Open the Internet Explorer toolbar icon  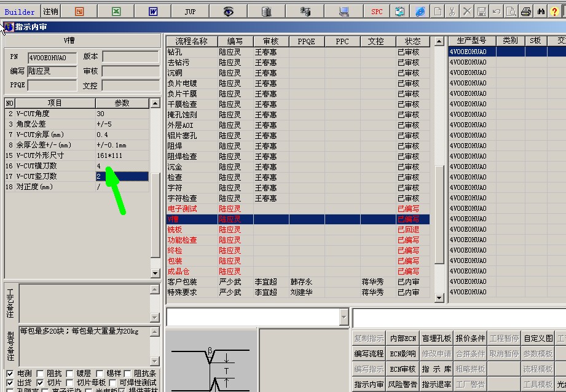point(420,12)
